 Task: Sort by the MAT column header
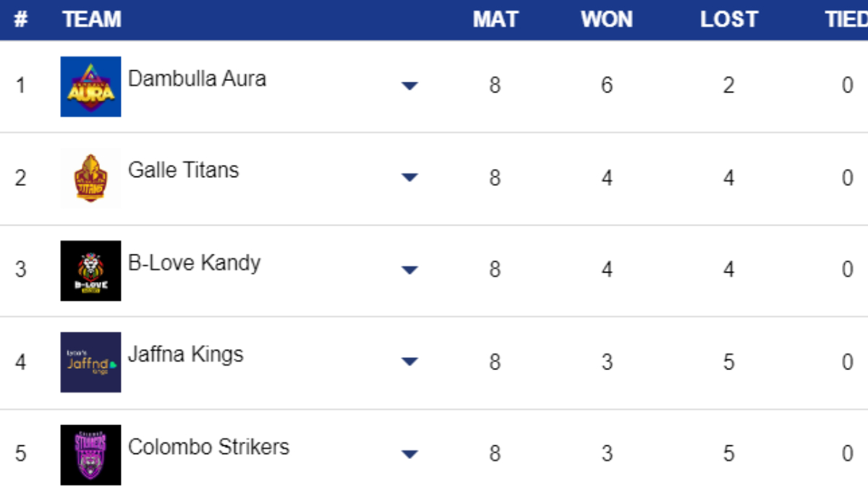[x=495, y=20]
